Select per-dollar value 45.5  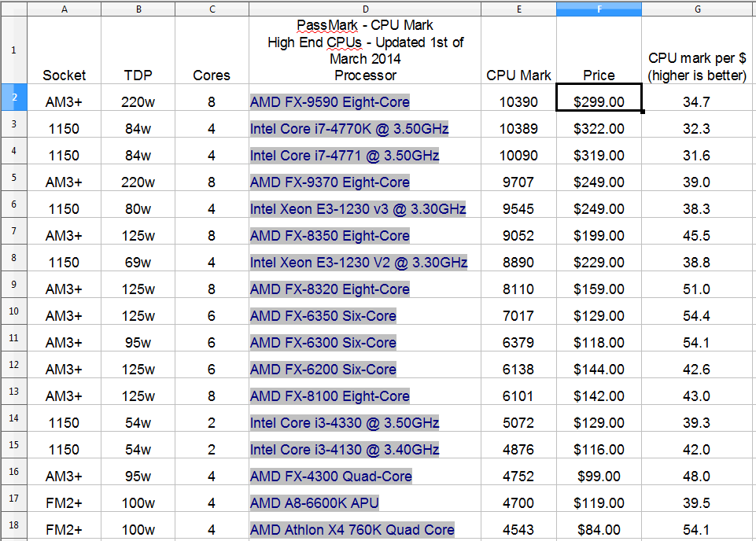[x=698, y=231]
